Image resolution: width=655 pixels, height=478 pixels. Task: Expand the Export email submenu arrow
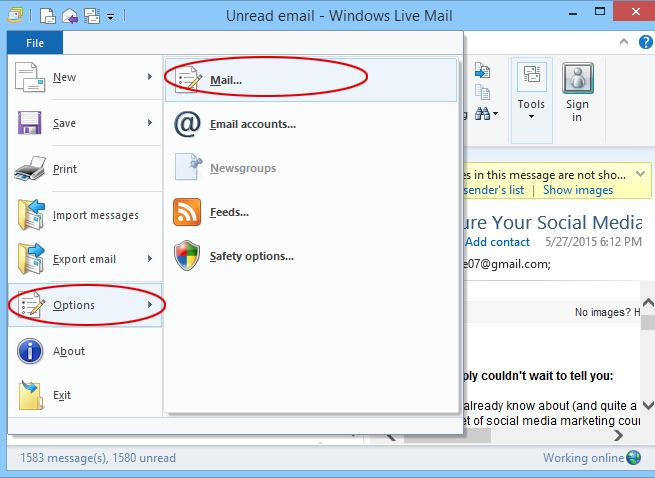tap(150, 259)
